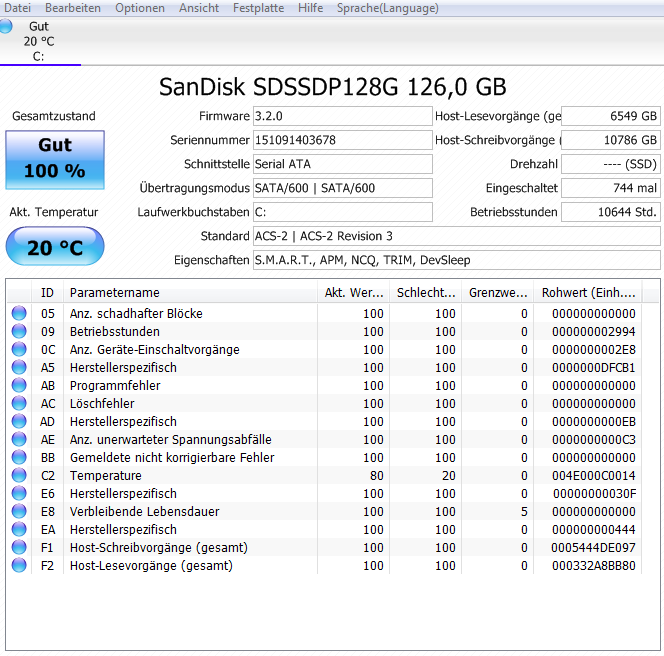Click the Host-Schreibvorgänge value 10786 GB
664x656 pixels.
(611, 140)
